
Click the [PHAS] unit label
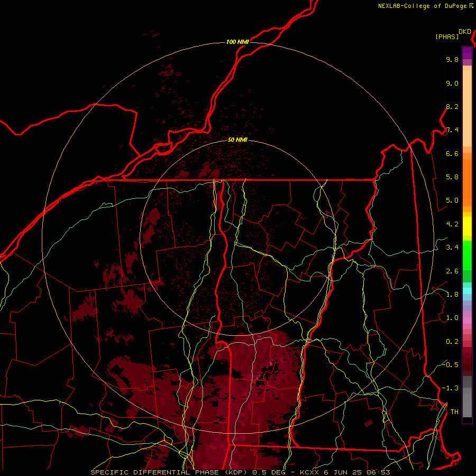(447, 37)
